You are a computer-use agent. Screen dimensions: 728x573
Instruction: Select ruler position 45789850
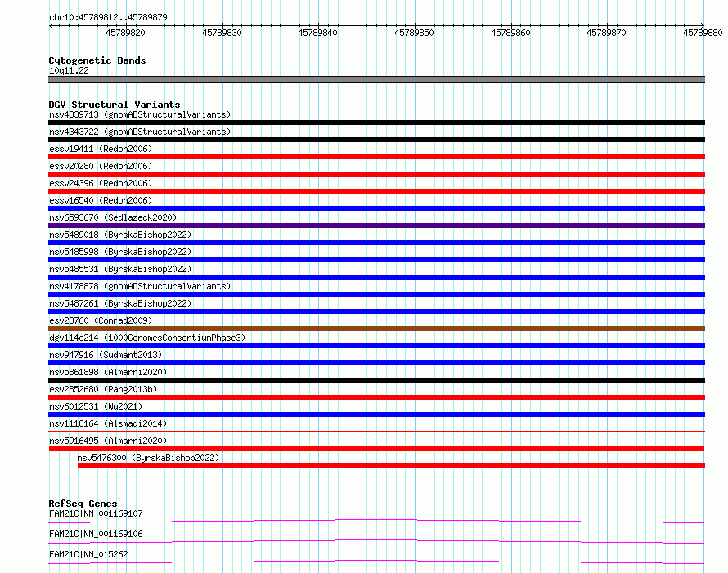[x=414, y=33]
